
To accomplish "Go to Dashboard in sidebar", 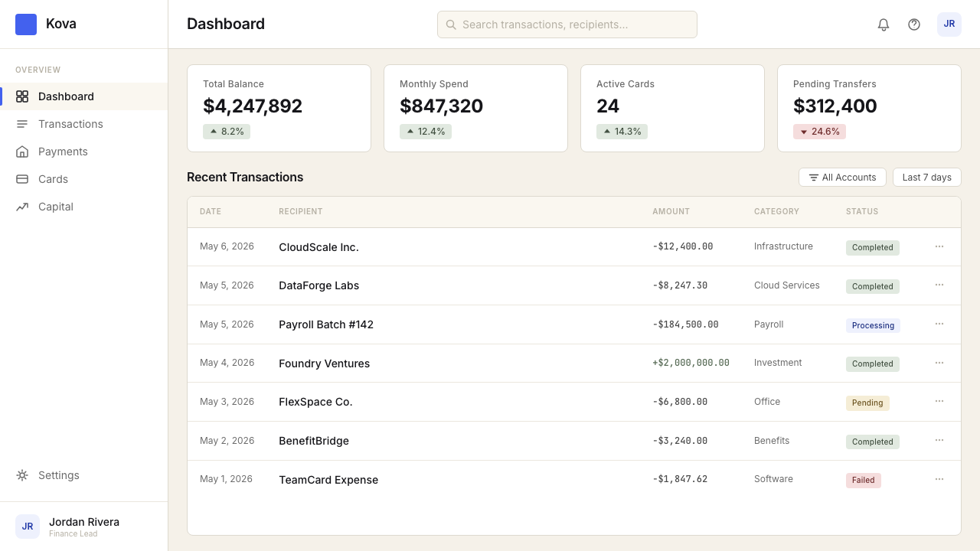I will 84,96.
